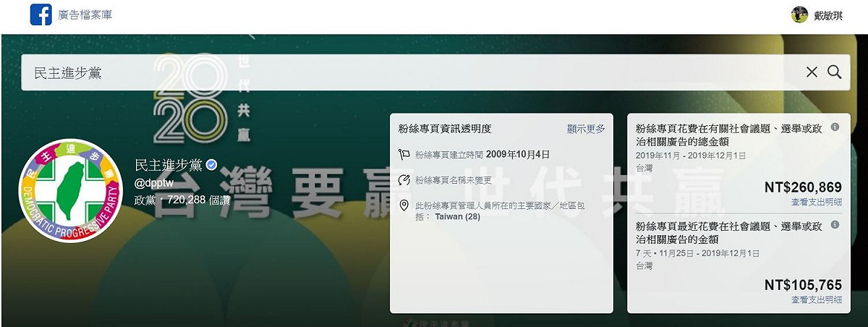Image resolution: width=868 pixels, height=327 pixels.
Task: Click the location pin icon
Action: pos(404,206)
